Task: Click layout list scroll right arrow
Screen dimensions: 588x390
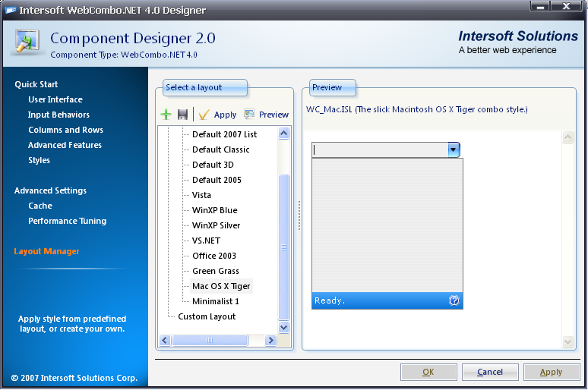Action: coord(270,340)
